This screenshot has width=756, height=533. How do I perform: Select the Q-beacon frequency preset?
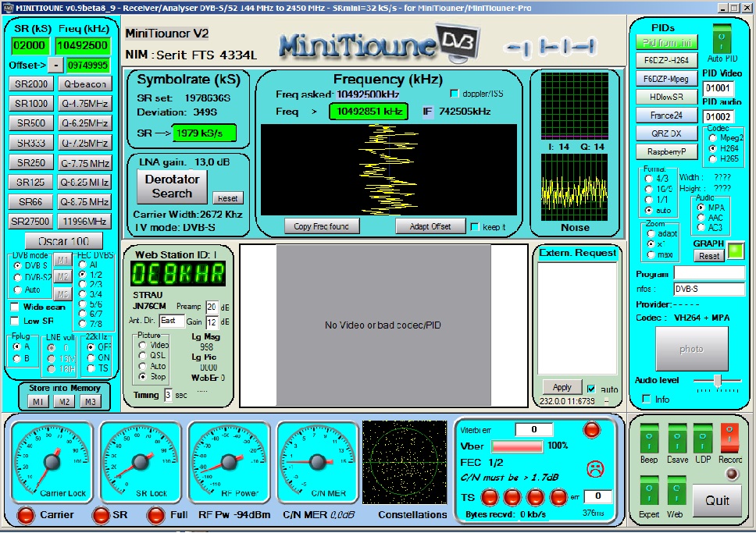(x=85, y=84)
